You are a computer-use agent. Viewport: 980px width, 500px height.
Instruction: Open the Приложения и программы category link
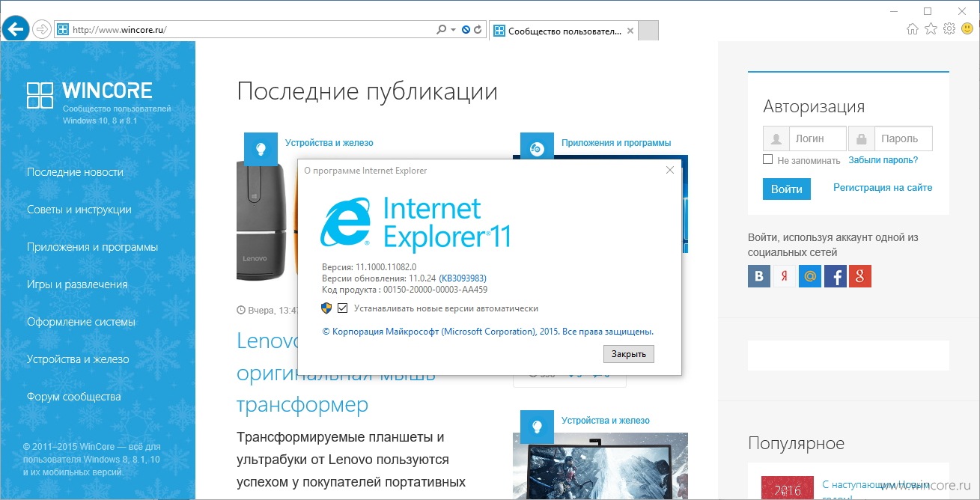[616, 143]
